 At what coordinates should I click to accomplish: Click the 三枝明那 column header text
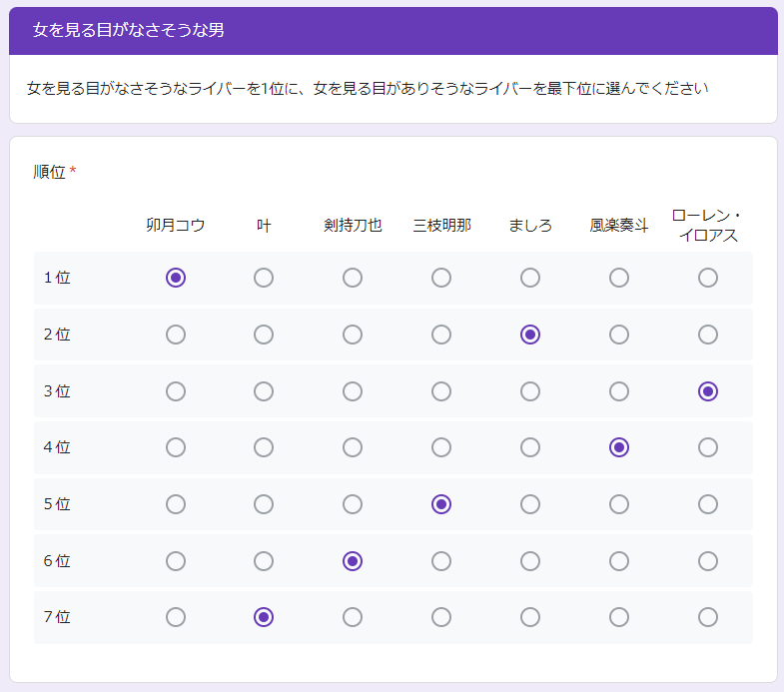click(441, 225)
